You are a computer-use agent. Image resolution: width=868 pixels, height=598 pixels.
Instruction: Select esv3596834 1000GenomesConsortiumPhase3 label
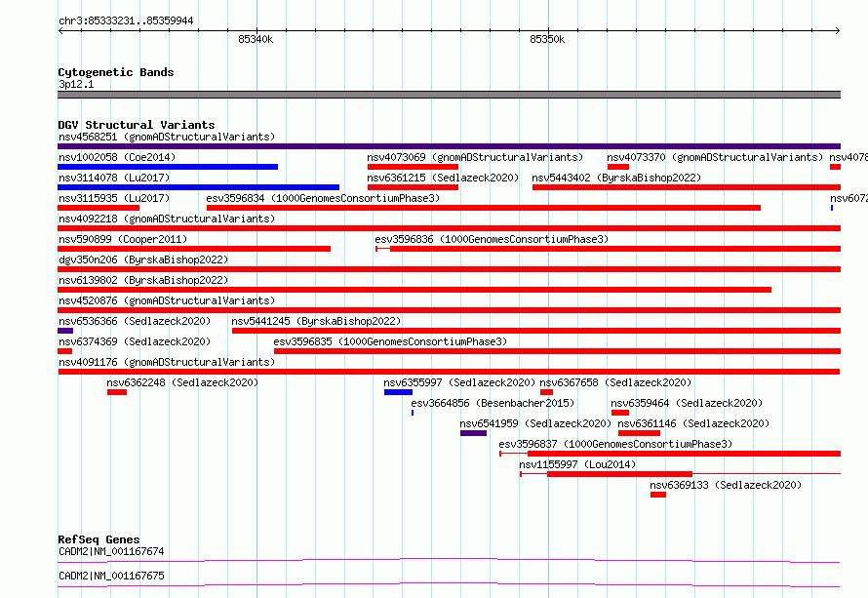coord(323,198)
